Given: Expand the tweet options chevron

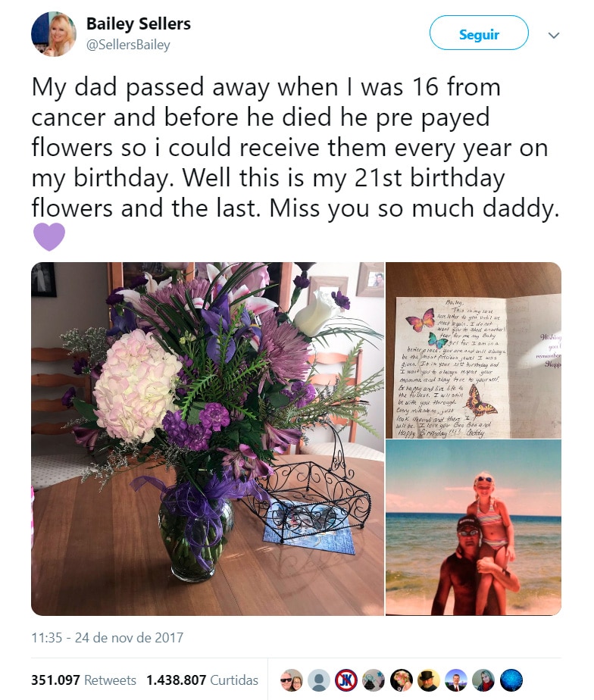Looking at the screenshot, I should pos(554,36).
